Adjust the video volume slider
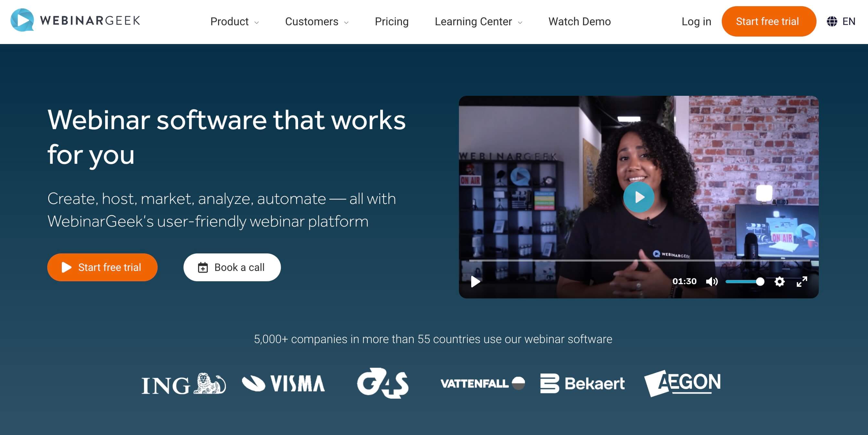This screenshot has height=435, width=868. click(745, 281)
